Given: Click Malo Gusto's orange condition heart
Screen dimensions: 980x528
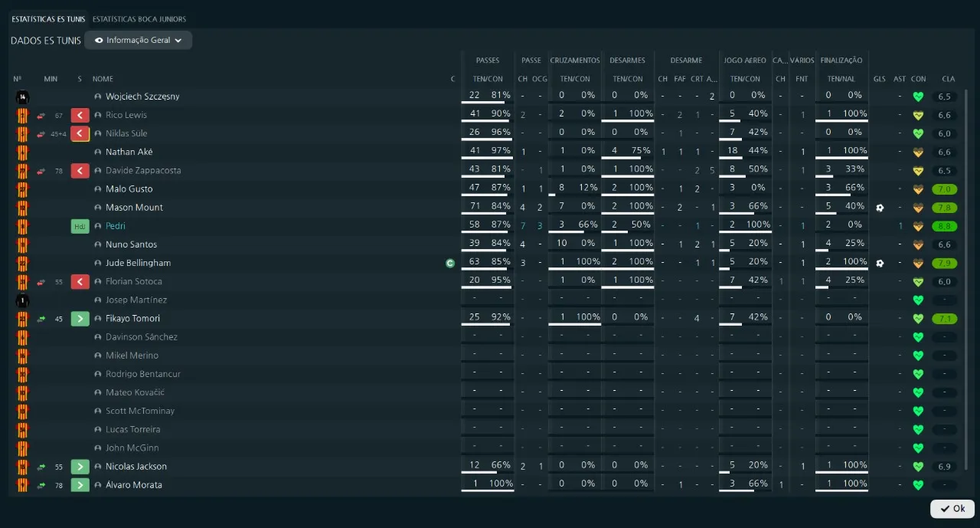Looking at the screenshot, I should 918,189.
